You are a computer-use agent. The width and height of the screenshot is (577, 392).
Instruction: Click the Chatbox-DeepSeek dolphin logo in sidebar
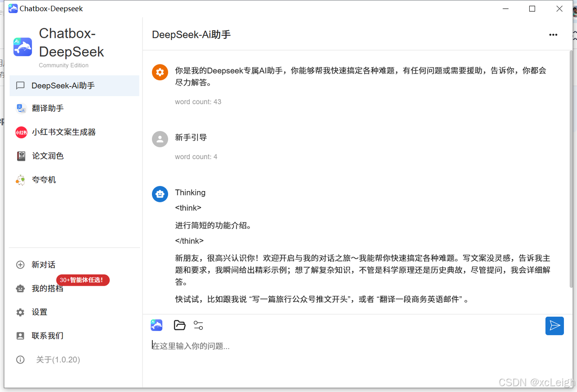click(x=23, y=47)
